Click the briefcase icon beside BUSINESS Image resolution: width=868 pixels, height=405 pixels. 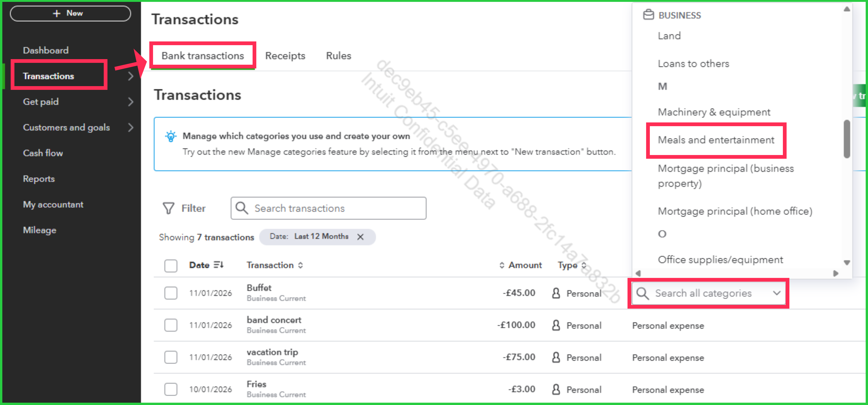648,15
